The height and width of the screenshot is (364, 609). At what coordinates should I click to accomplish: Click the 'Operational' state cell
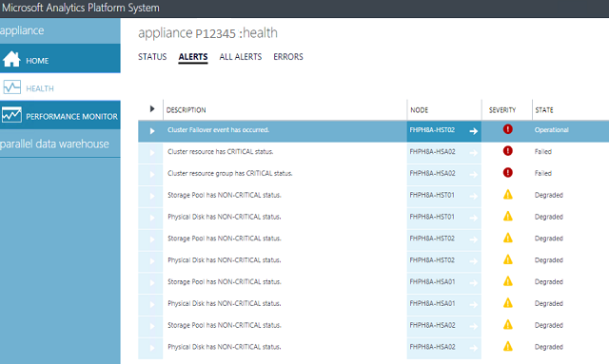tap(552, 130)
